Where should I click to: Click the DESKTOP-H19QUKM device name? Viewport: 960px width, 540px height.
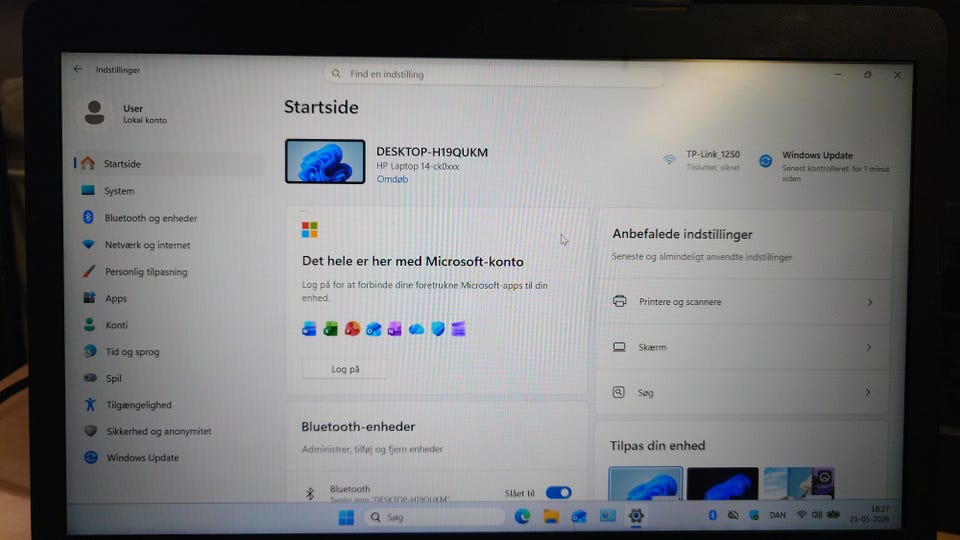coord(432,152)
